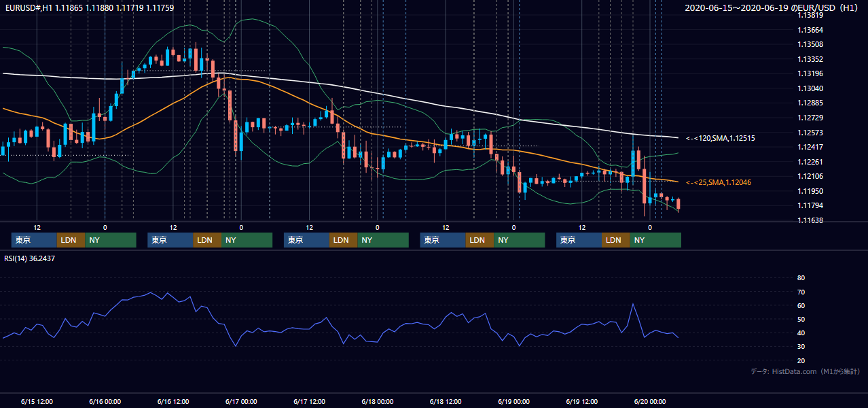The height and width of the screenshot is (408, 868).
Task: Click the 東京 session block above 6/16 12:00
Action: click(170, 240)
